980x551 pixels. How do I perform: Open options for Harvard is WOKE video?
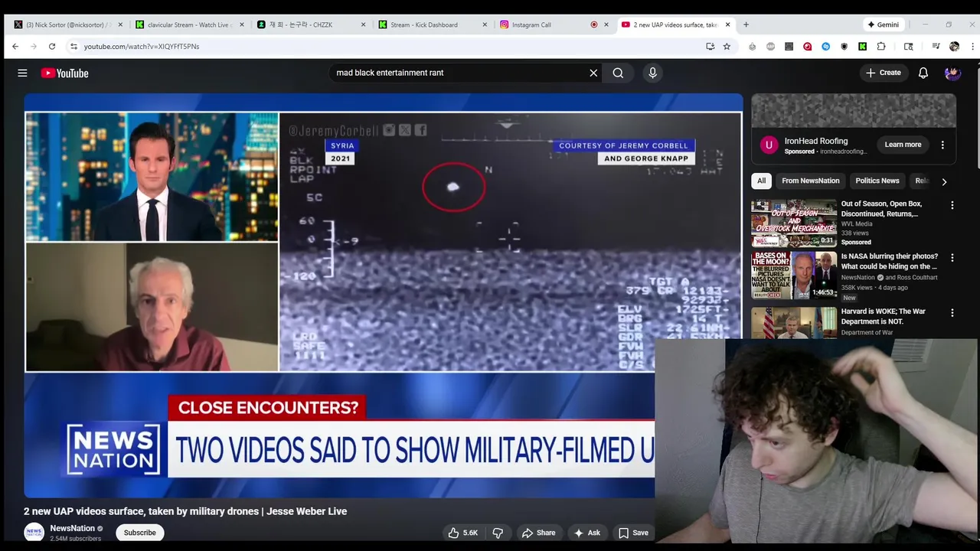point(952,312)
